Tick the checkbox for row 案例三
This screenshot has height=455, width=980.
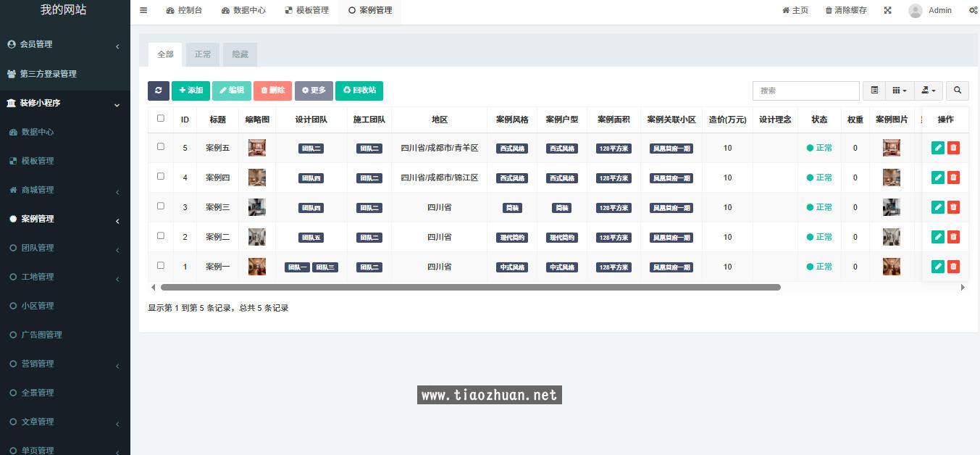pos(161,206)
